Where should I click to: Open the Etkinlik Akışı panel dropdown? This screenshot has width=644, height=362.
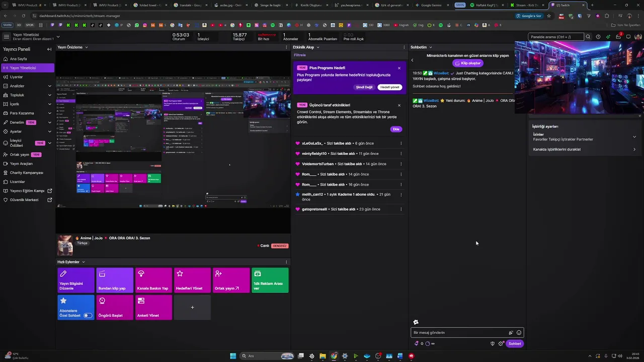click(x=318, y=47)
